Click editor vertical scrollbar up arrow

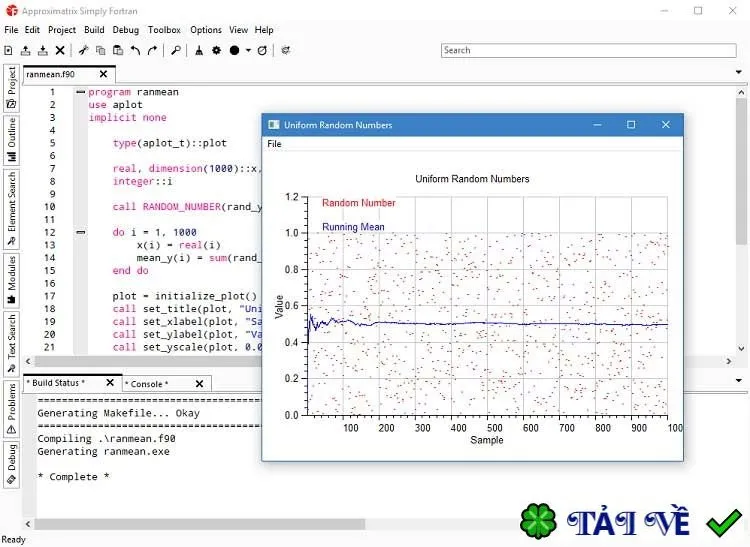(741, 92)
